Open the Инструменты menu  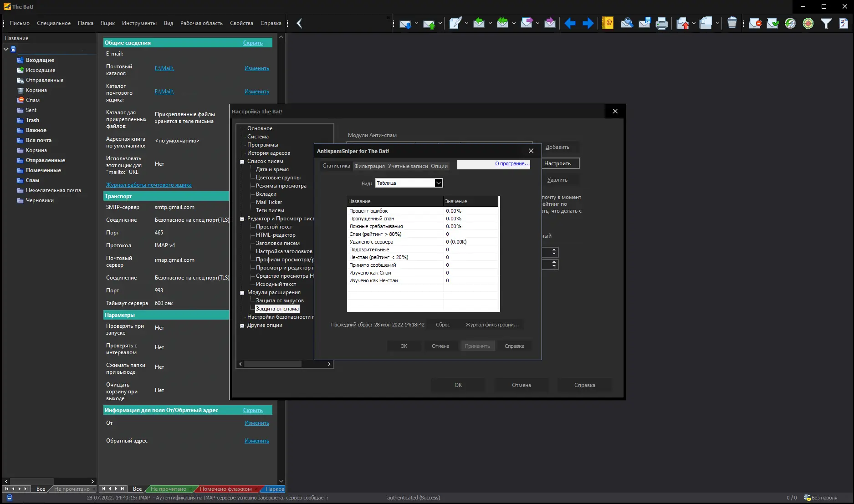[139, 23]
